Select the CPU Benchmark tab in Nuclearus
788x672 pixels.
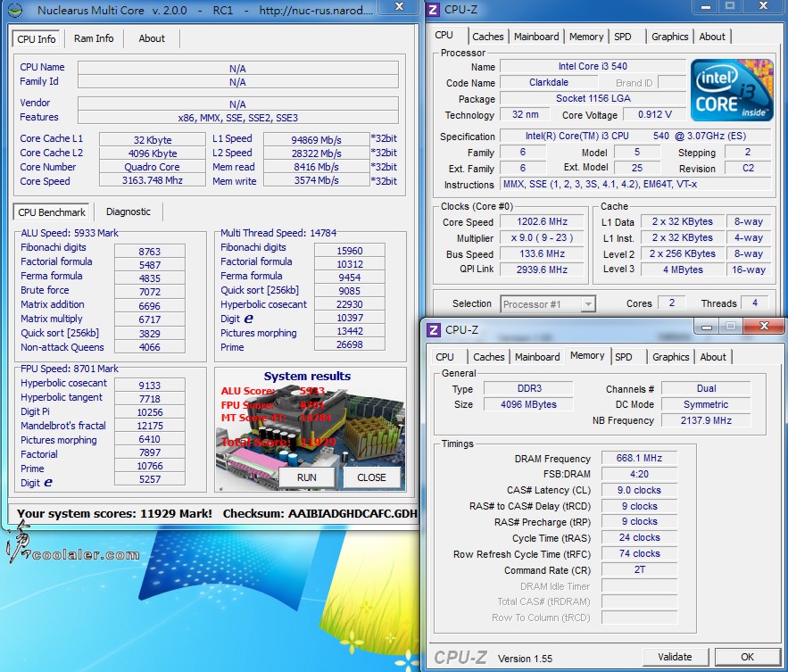point(52,212)
